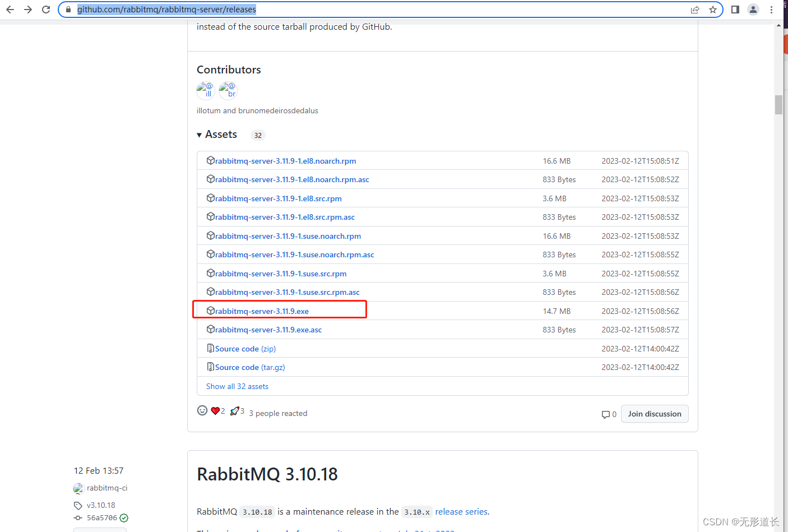Image resolution: width=788 pixels, height=532 pixels.
Task: Download rabbitmq-server-3.11.9-1.suse.src.rpm
Action: click(x=281, y=274)
